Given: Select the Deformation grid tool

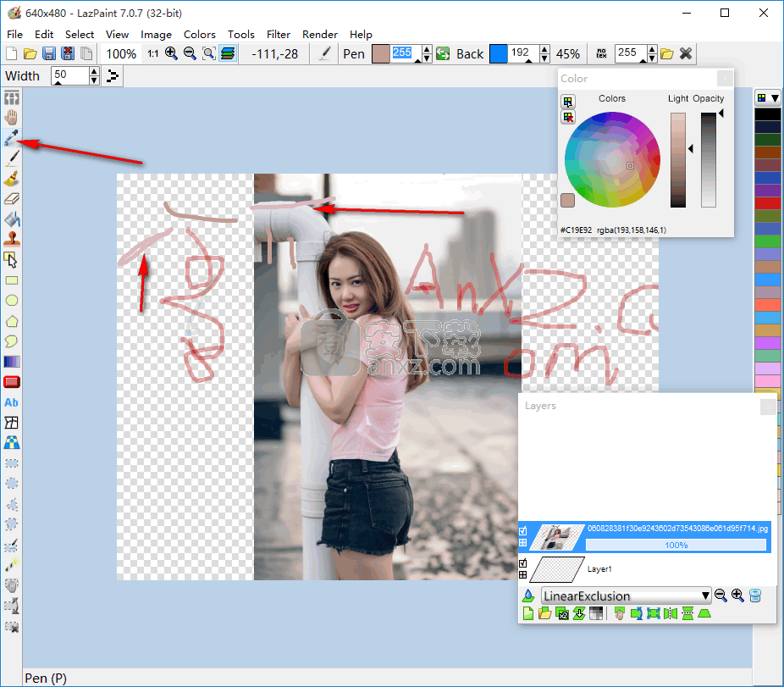Looking at the screenshot, I should (x=11, y=423).
